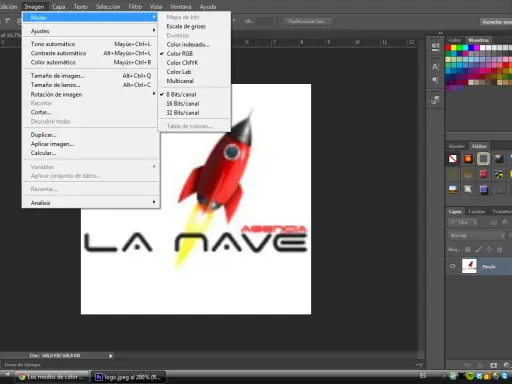Click Tono automático menu item
Screen dimensions: 512x384
coord(90,44)
